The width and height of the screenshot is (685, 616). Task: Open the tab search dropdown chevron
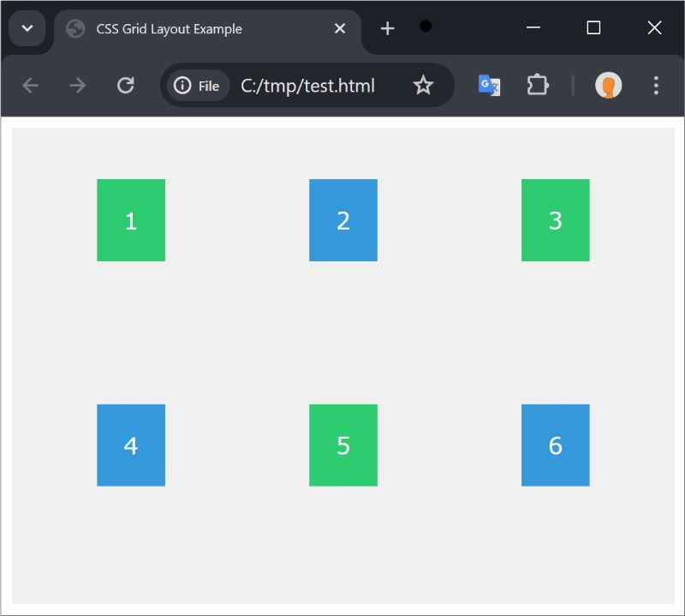(x=27, y=28)
